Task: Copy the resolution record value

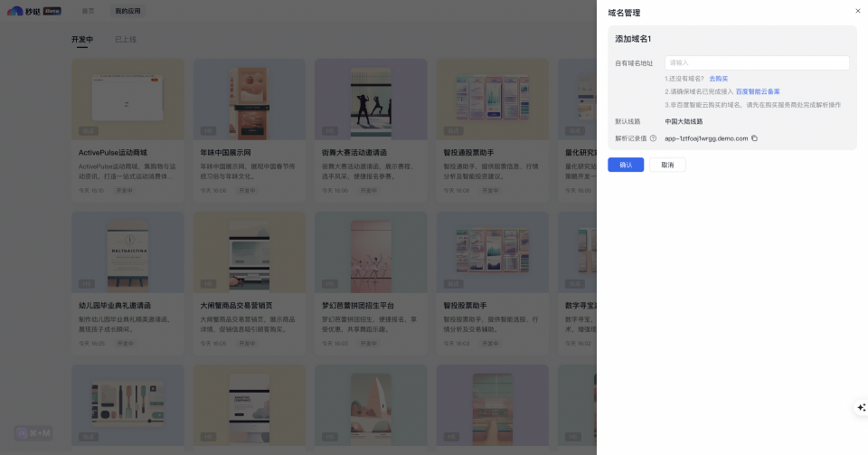Action: [754, 138]
